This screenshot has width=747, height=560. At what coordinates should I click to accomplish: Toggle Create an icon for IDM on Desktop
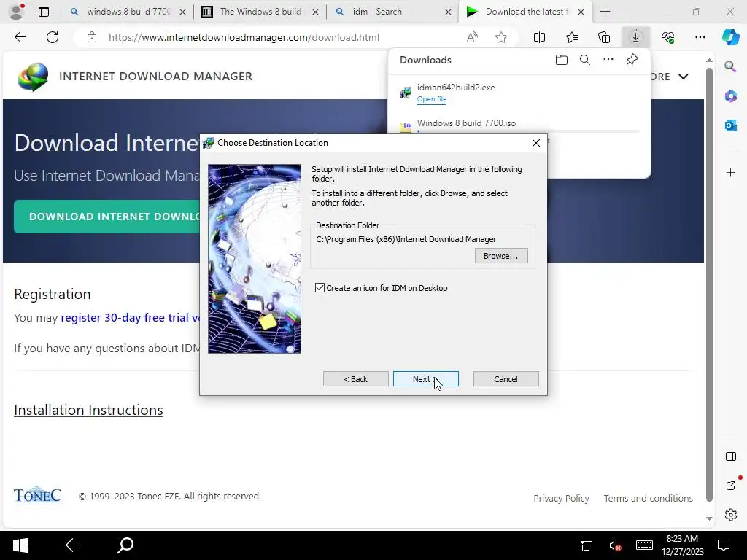tap(320, 287)
